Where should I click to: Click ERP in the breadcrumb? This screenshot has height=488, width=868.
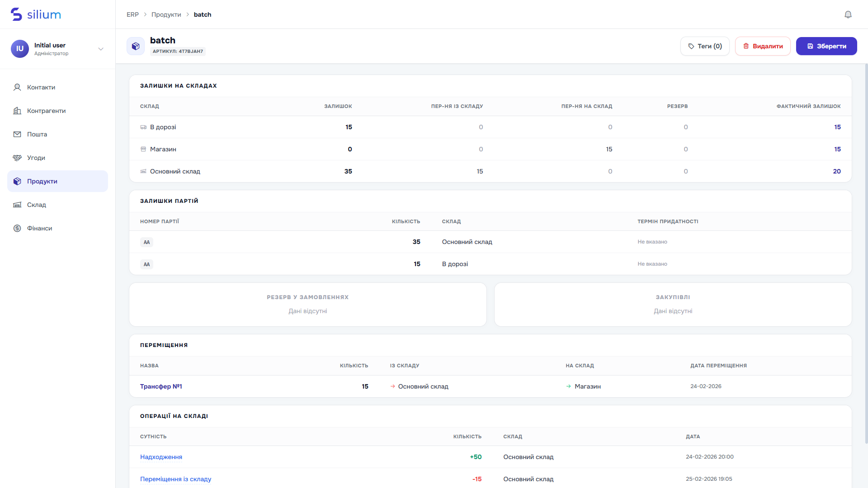coord(132,14)
